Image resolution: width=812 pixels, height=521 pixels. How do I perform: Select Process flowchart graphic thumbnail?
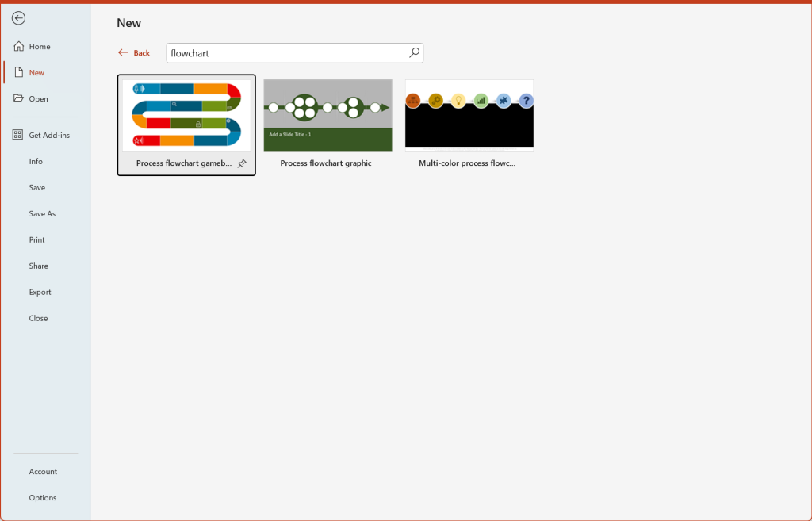click(x=327, y=116)
